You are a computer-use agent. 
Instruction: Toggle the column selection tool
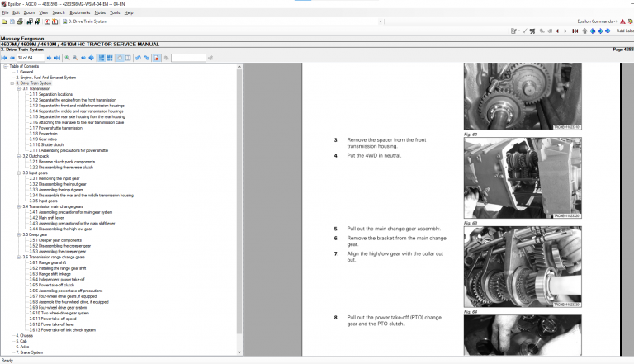[x=128, y=58]
